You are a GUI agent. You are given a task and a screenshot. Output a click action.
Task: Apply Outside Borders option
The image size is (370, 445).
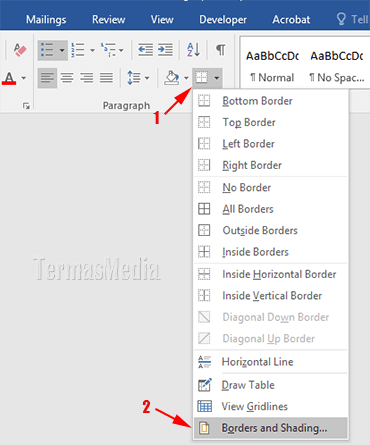271,230
